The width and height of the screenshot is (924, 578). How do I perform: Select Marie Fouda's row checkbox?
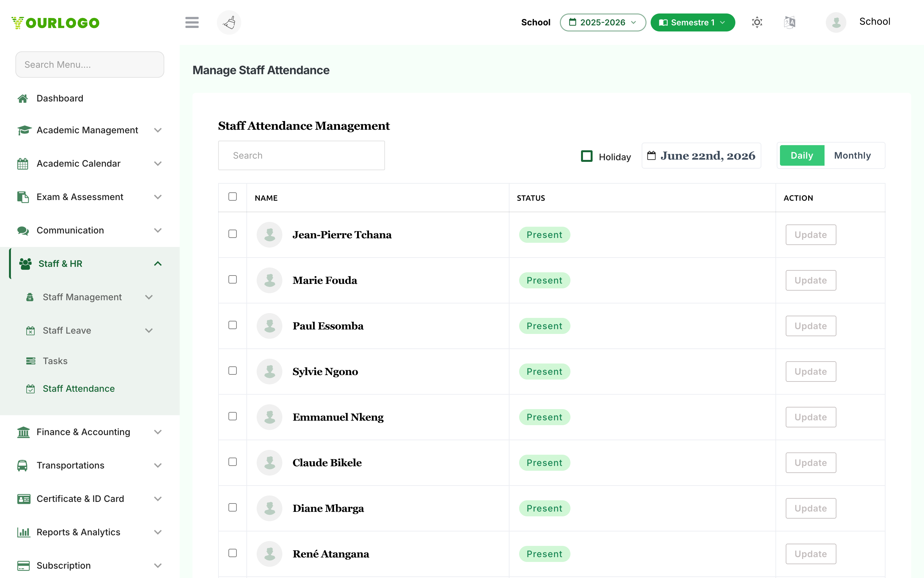tap(233, 279)
